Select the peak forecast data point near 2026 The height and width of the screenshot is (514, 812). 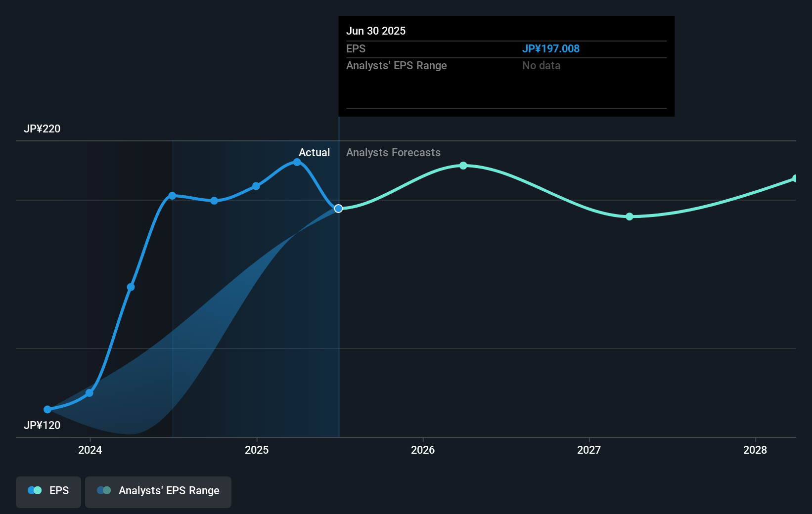point(463,166)
